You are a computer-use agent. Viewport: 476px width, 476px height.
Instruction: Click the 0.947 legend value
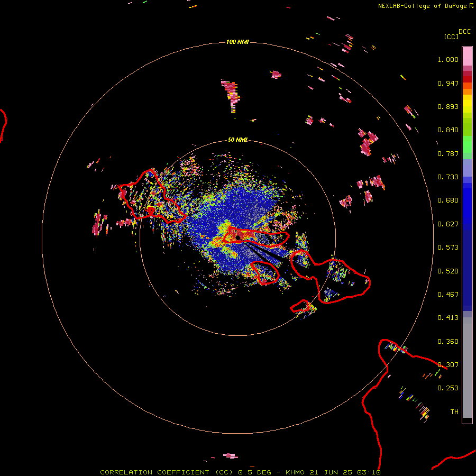pos(448,83)
